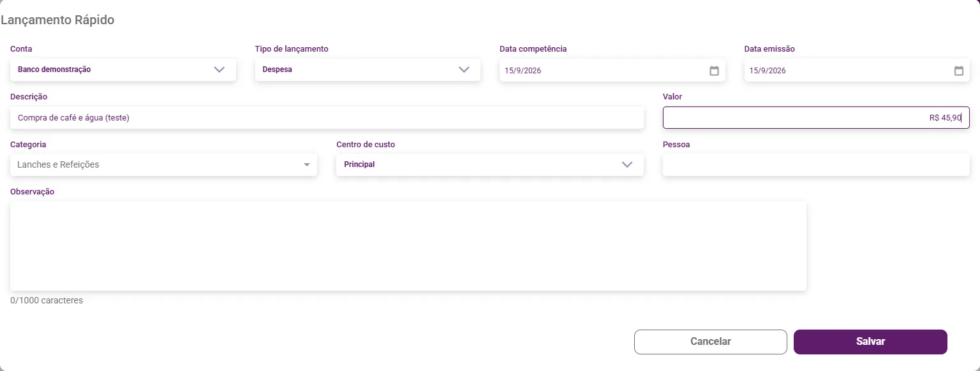
Task: Click the '0/1000 caracteres' counter text
Action: 47,300
